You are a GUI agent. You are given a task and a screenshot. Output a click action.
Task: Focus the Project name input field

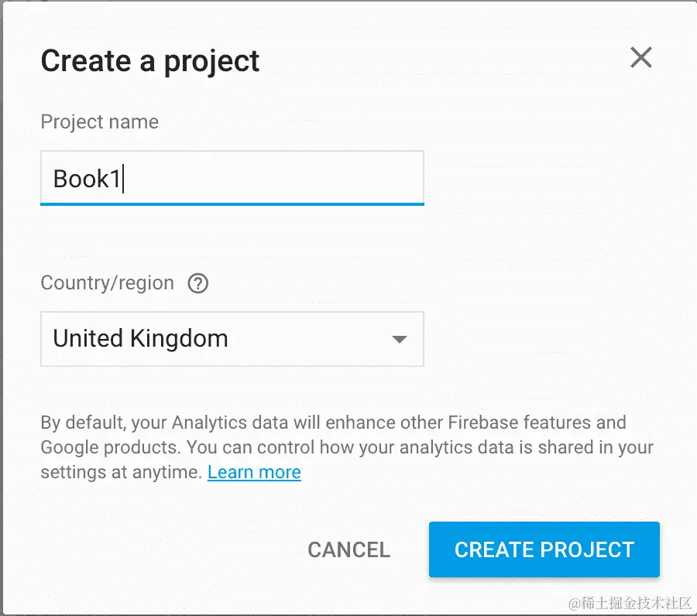coord(232,178)
